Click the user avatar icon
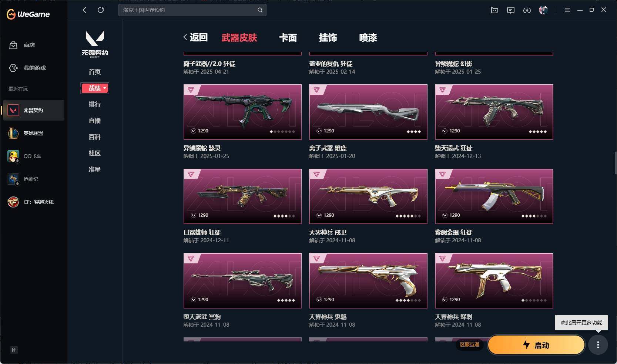 click(x=543, y=10)
